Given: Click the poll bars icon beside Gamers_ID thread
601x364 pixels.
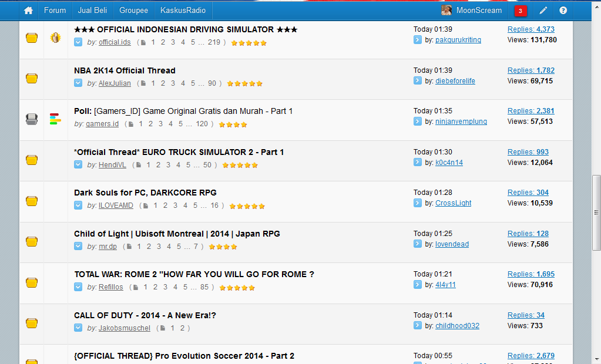Looking at the screenshot, I should tap(55, 119).
